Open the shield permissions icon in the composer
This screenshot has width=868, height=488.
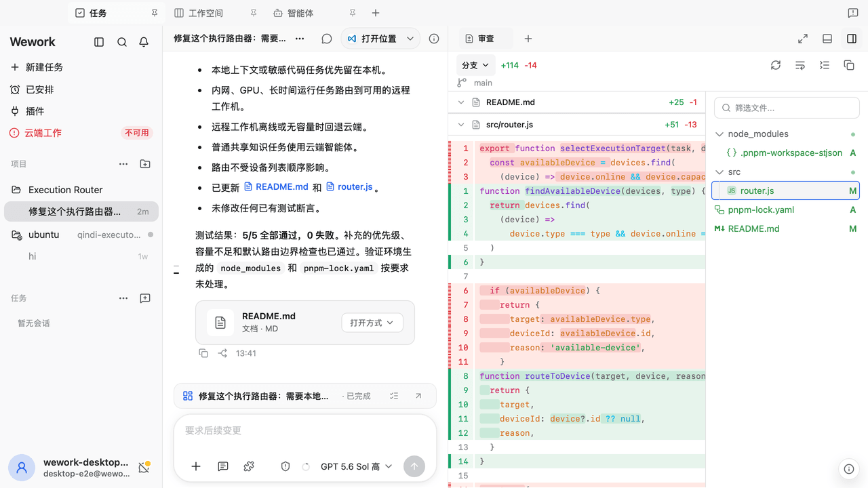coord(285,466)
